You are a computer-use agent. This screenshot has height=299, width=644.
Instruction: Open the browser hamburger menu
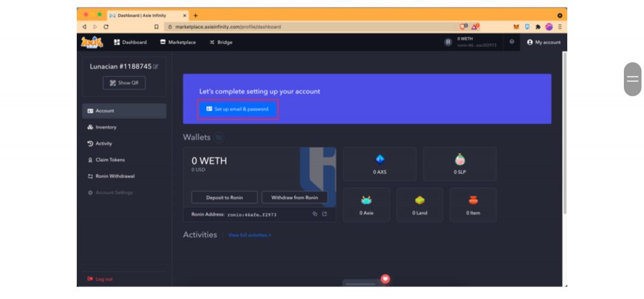(560, 26)
